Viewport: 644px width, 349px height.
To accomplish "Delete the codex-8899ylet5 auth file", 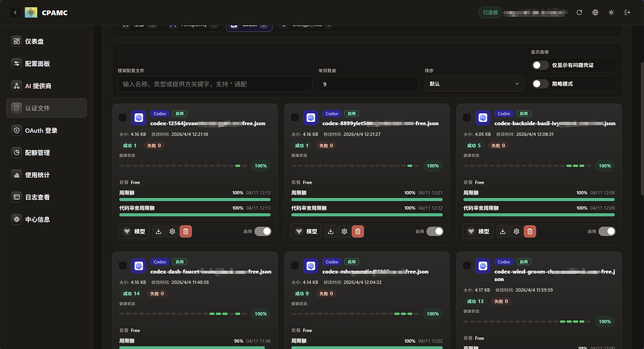I will 358,231.
